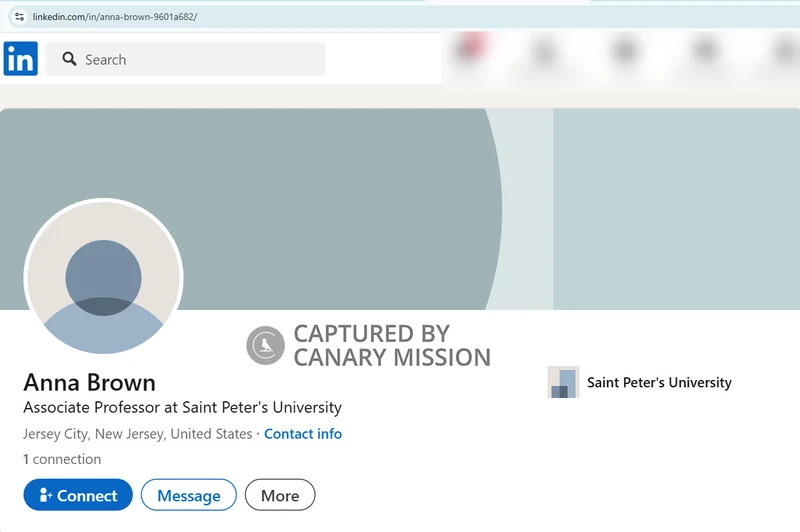Screen dimensions: 800x532
Task: Click the Anna Brown name heading
Action: click(89, 382)
